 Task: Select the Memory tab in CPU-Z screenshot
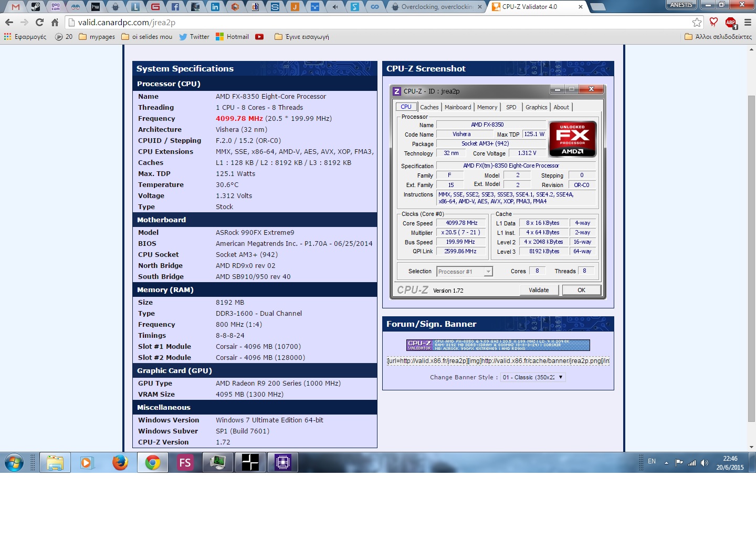[487, 107]
